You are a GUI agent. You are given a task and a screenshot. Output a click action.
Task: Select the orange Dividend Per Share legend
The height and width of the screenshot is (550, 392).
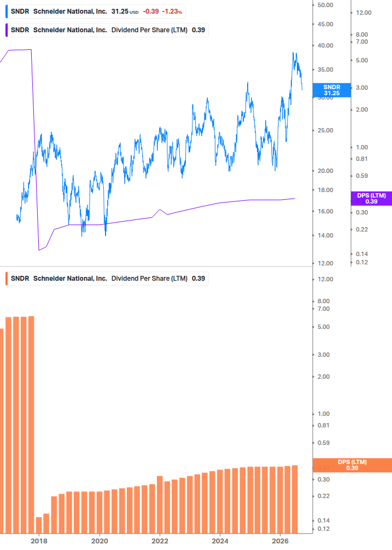107,279
